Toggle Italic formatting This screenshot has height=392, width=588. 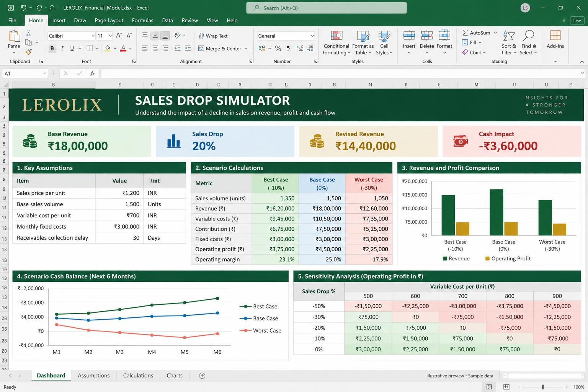coord(62,48)
